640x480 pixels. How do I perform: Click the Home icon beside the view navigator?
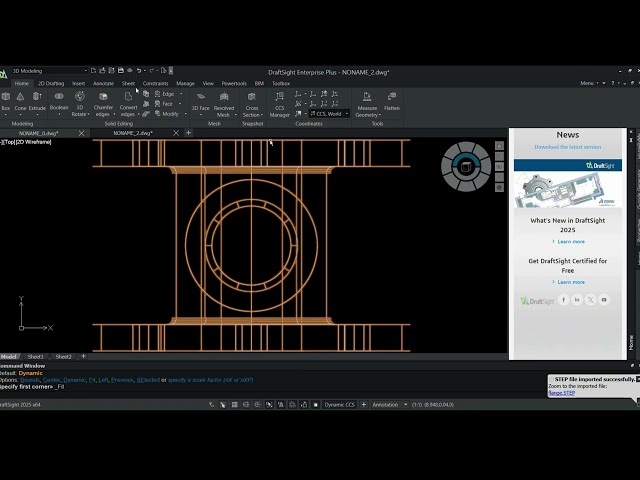499,146
